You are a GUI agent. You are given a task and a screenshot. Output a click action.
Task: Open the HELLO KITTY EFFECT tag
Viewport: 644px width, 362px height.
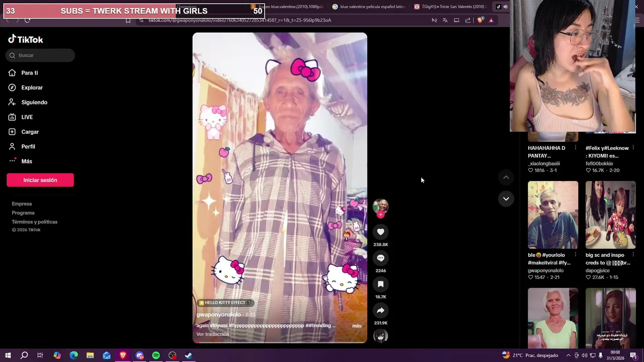pos(225,303)
